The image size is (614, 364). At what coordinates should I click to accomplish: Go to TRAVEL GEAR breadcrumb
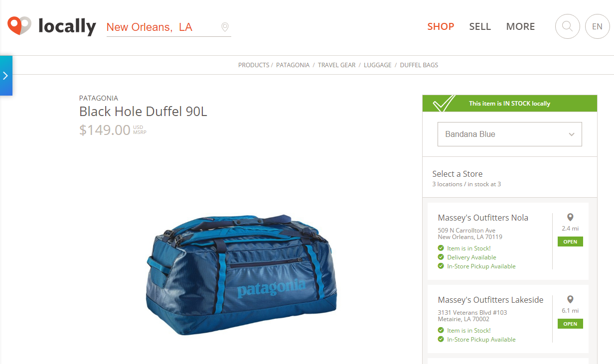pyautogui.click(x=337, y=65)
